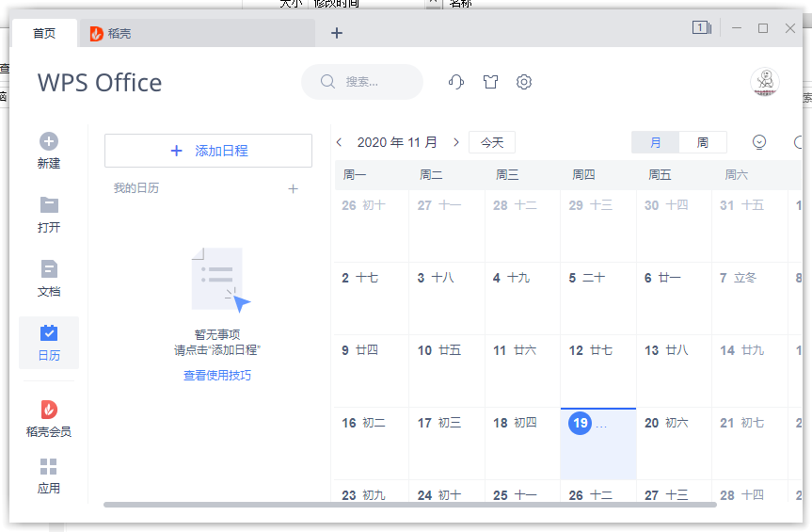Select date 10 廿五 in calendar
Screen dimensions: 812x532
click(x=447, y=371)
